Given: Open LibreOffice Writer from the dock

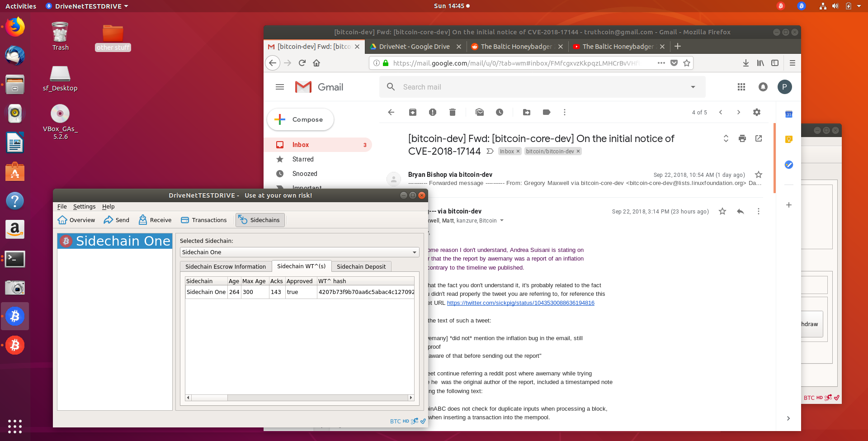Looking at the screenshot, I should pyautogui.click(x=15, y=143).
